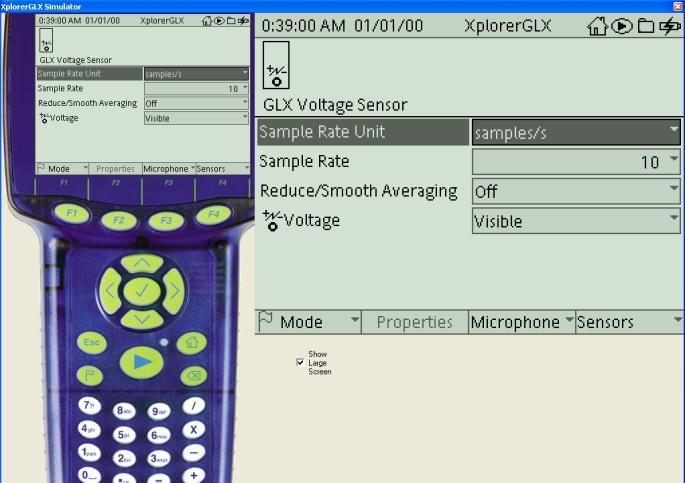
Task: Click the backspace delete key on keypad
Action: coord(193,376)
